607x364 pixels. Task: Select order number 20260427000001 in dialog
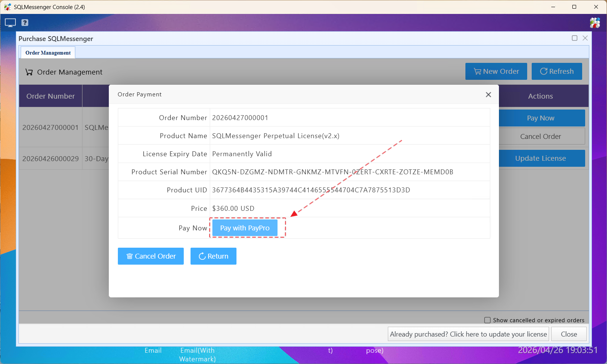click(x=240, y=118)
